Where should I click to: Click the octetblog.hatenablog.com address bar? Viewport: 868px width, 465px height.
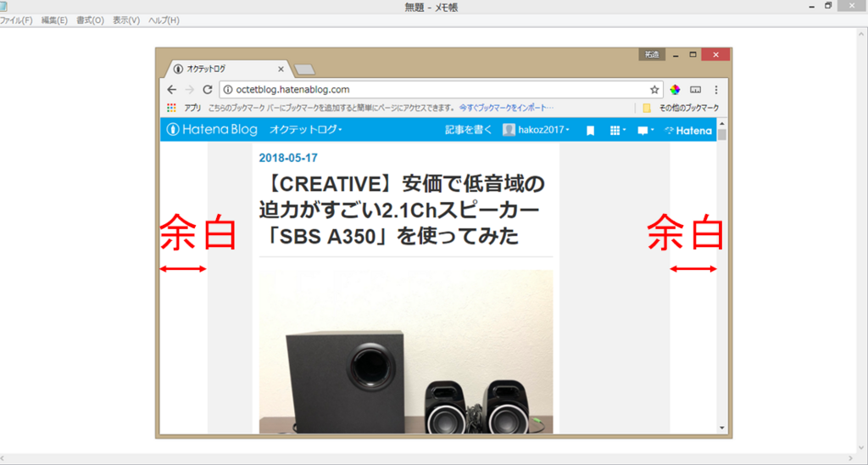click(441, 90)
